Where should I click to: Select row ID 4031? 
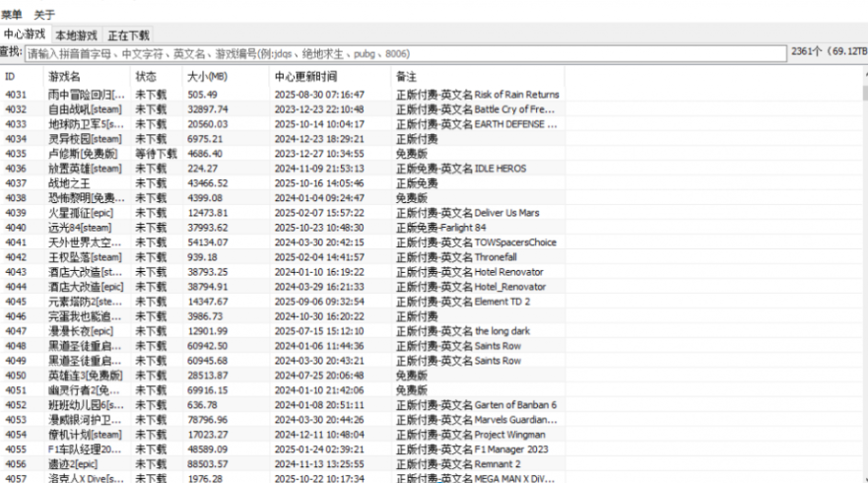click(x=16, y=95)
